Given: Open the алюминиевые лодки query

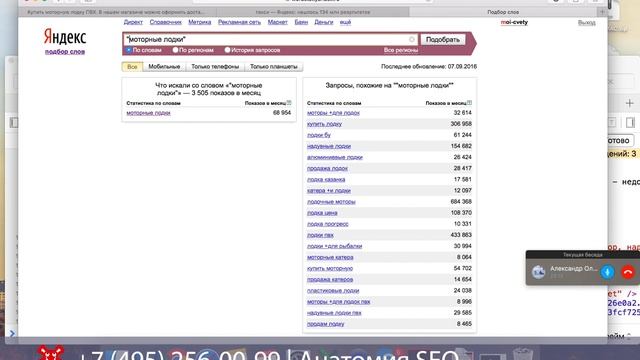Looking at the screenshot, I should pos(335,157).
